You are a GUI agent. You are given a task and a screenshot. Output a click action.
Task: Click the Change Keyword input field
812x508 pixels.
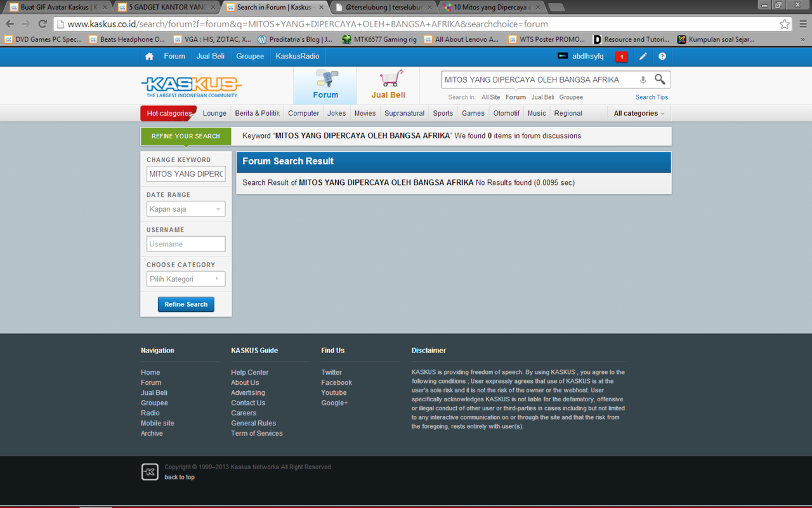coord(186,174)
